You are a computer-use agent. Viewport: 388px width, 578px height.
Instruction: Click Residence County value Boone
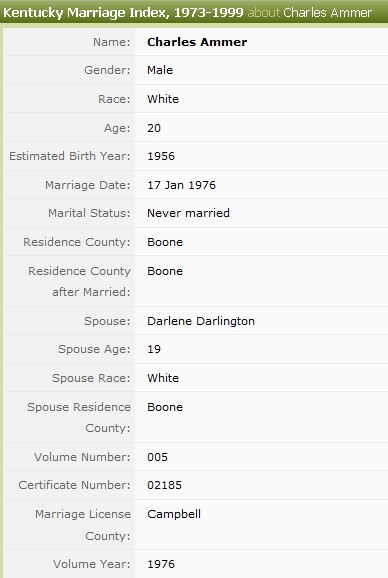coord(165,242)
